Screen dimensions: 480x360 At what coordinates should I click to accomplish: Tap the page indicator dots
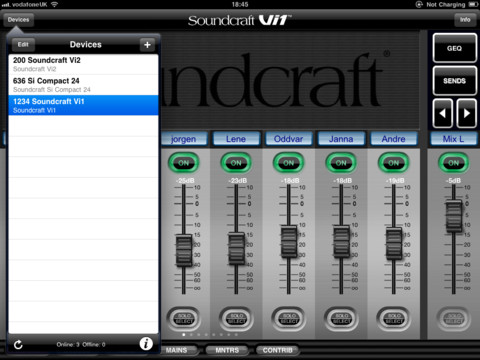tap(210, 334)
